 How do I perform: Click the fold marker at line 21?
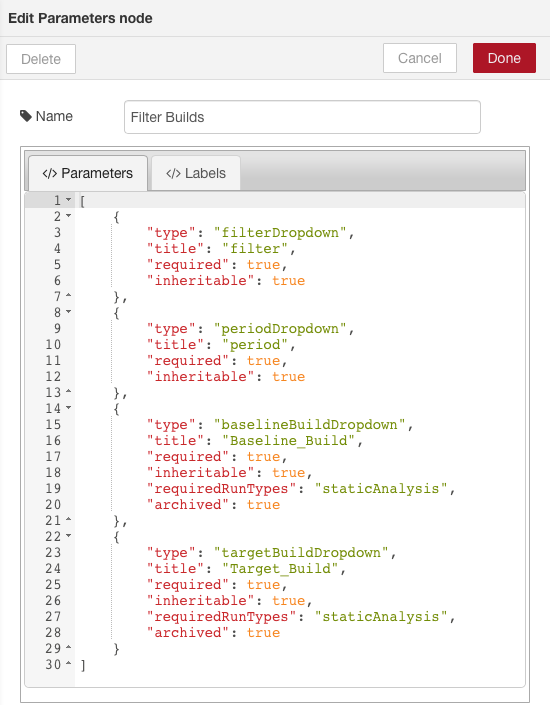[x=68, y=519]
